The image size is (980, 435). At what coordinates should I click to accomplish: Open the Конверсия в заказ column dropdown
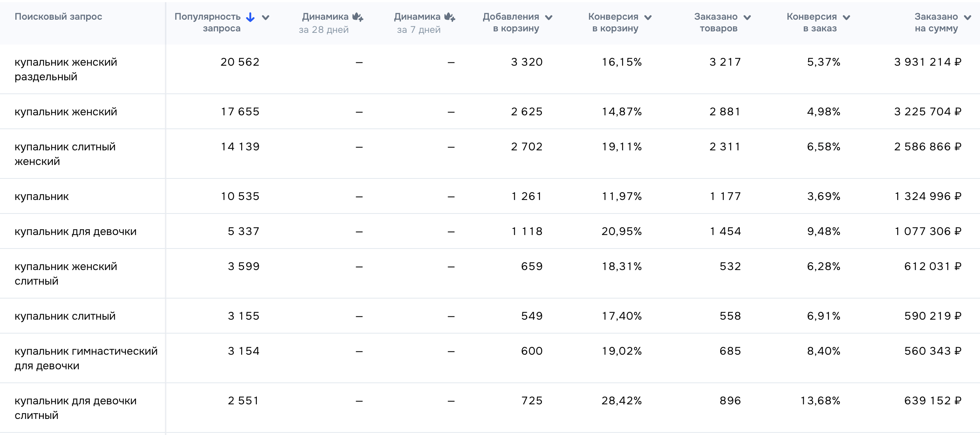pos(846,18)
